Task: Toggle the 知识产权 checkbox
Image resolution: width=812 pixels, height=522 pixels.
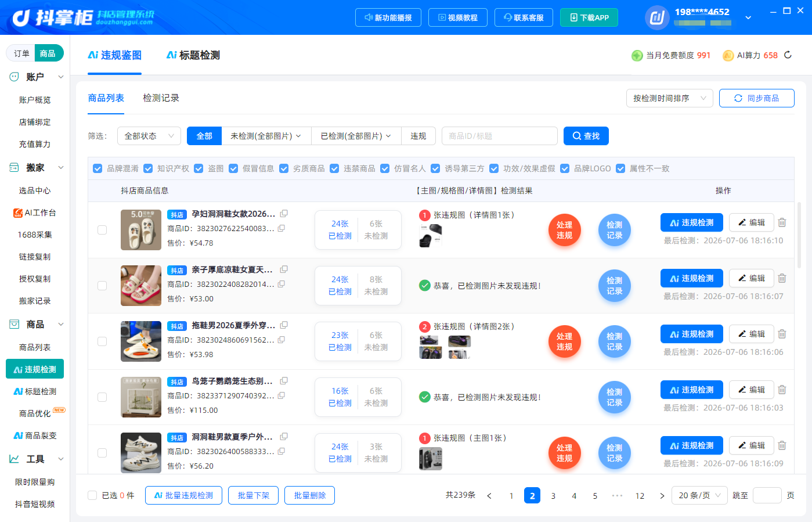Action: [148, 168]
